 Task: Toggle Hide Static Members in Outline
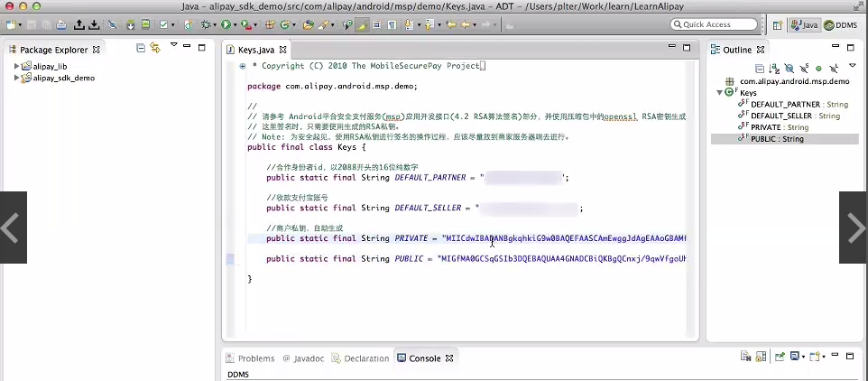pos(804,69)
